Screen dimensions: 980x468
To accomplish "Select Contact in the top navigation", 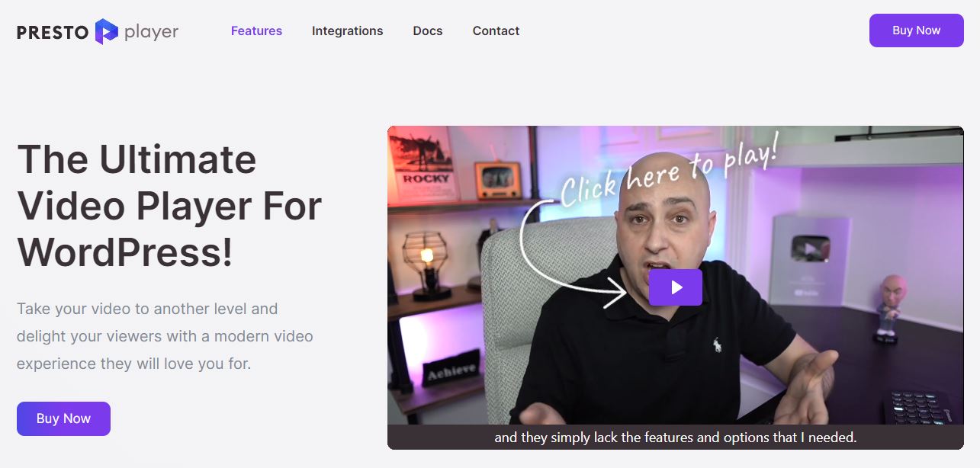I will (x=496, y=31).
